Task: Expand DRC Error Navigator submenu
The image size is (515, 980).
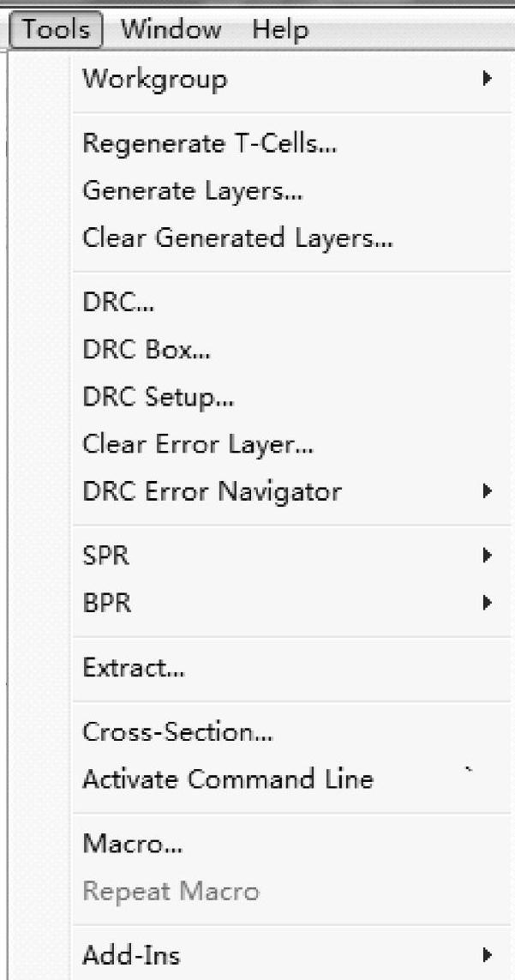Action: [x=212, y=492]
